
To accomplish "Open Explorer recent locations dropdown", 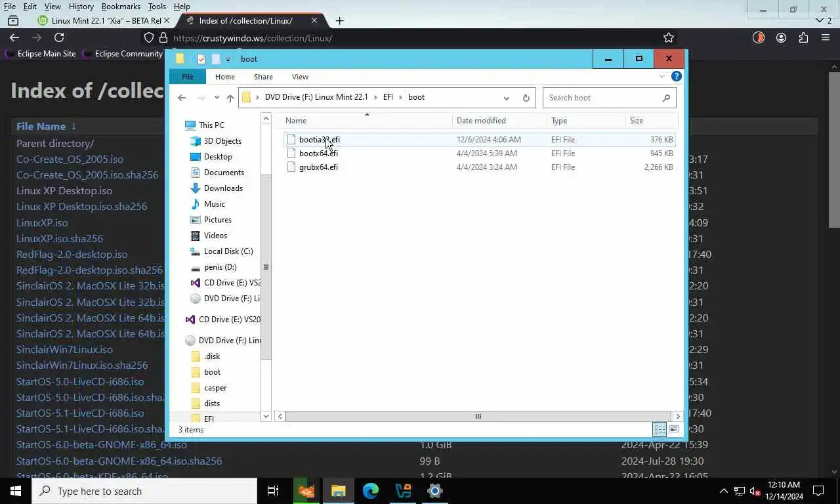I will pyautogui.click(x=217, y=98).
